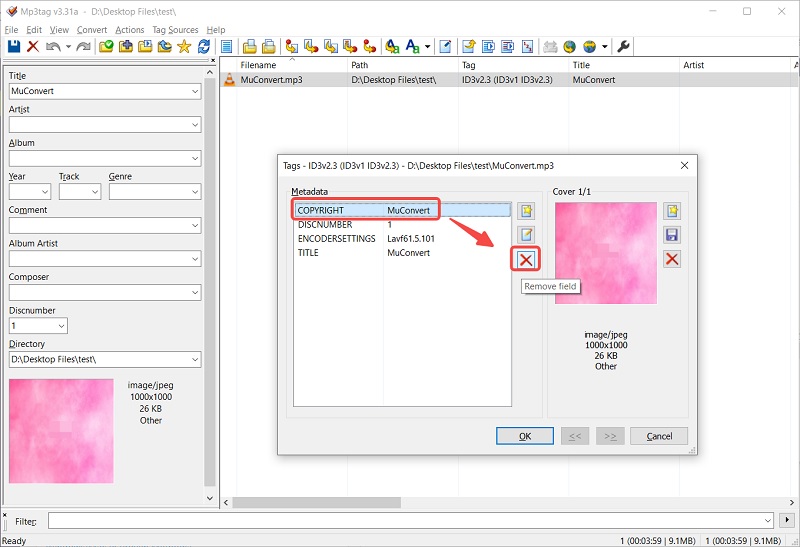Click Cancel in the Tags dialog
Viewport: 800px width, 547px height.
coord(659,436)
